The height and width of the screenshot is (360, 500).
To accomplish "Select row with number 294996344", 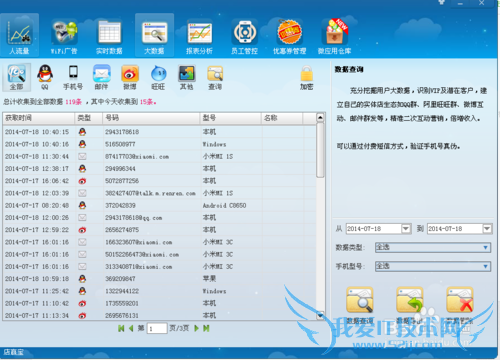I will 159,169.
